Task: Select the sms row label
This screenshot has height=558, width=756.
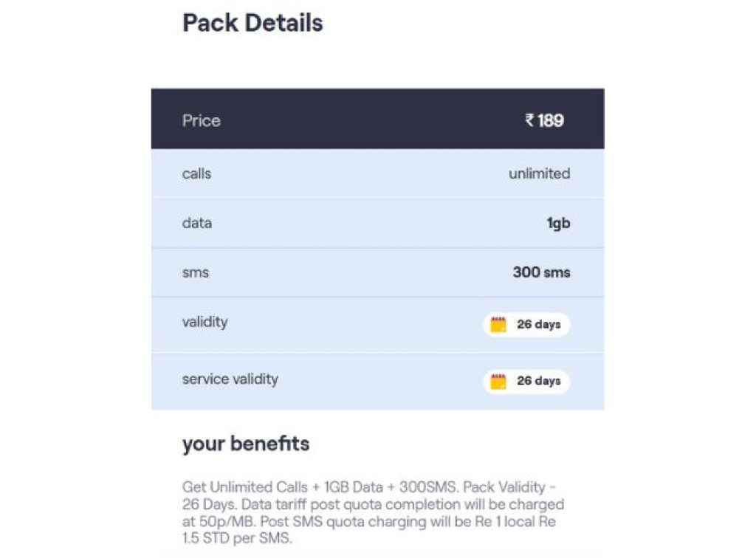Action: coord(196,272)
